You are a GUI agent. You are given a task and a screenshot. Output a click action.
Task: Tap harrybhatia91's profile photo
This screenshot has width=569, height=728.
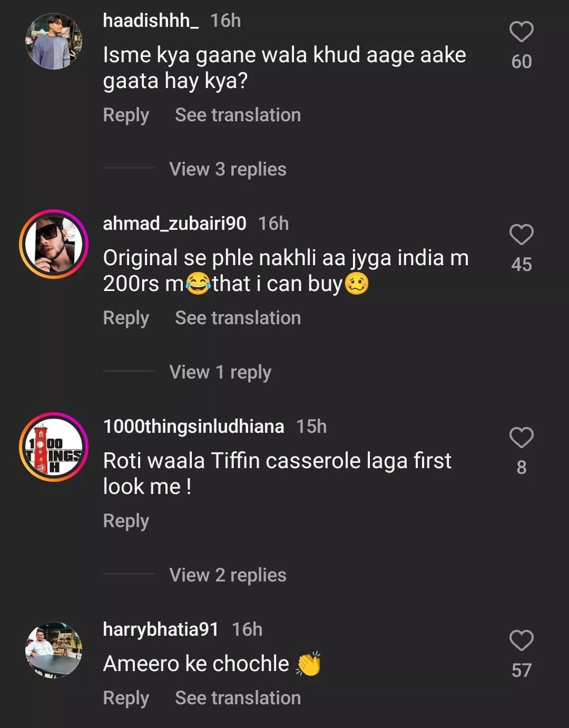tap(54, 649)
